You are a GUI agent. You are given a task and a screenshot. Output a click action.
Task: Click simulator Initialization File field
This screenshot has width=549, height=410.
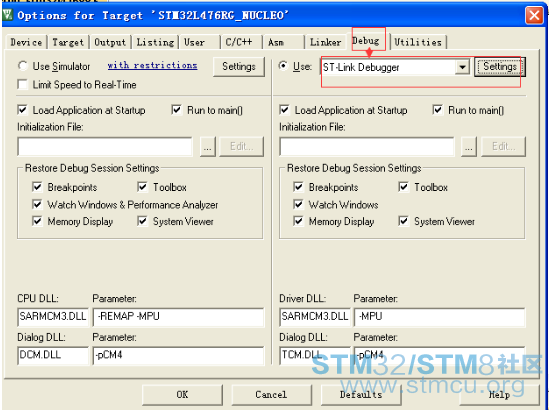coord(105,146)
